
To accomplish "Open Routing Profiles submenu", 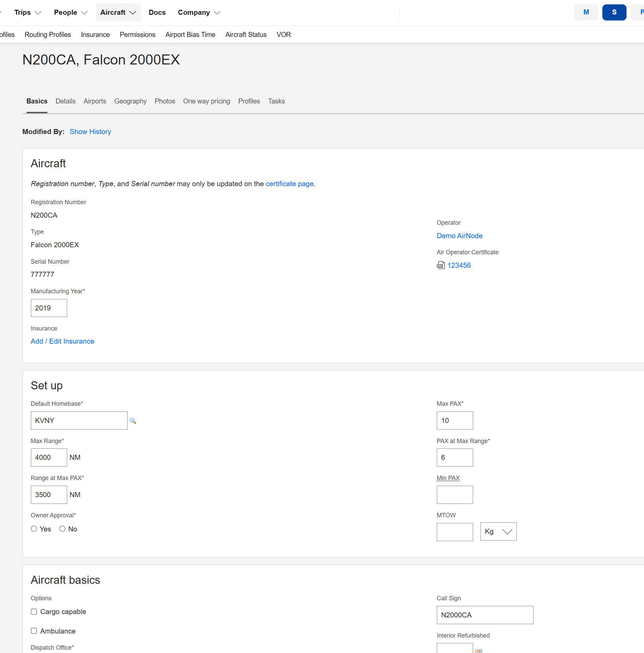I will coord(48,35).
